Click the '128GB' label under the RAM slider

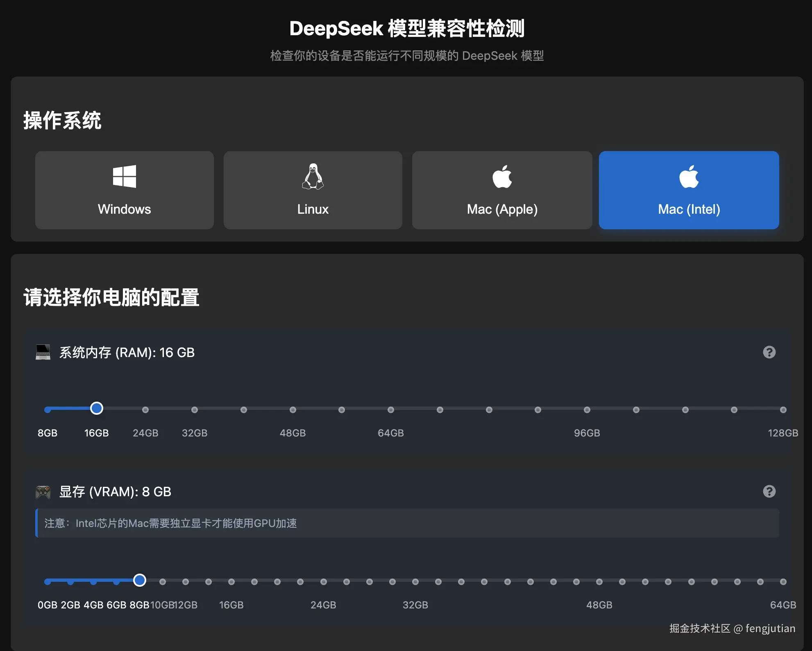[783, 433]
